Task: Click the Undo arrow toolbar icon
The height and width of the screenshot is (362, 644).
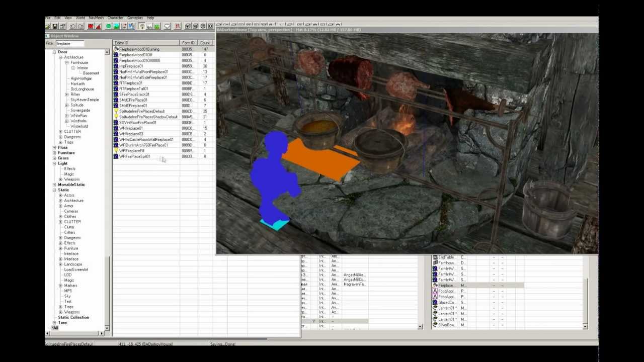Action: (72, 26)
